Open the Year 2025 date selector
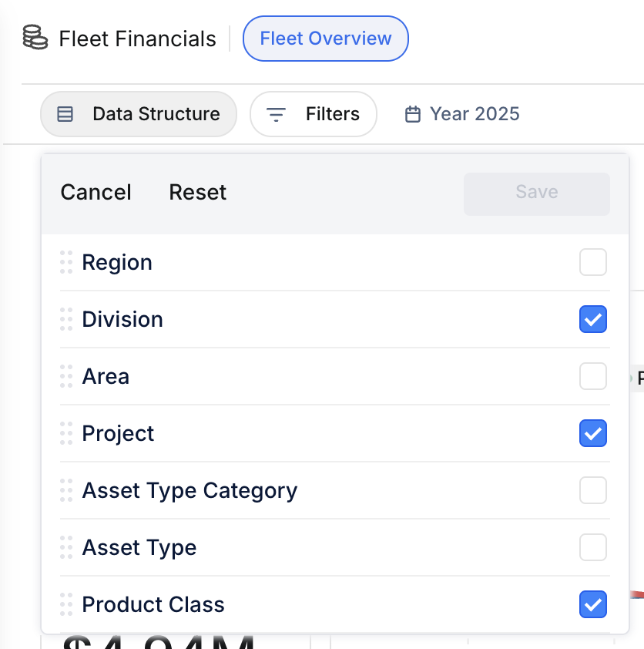The width and height of the screenshot is (644, 649). point(461,113)
